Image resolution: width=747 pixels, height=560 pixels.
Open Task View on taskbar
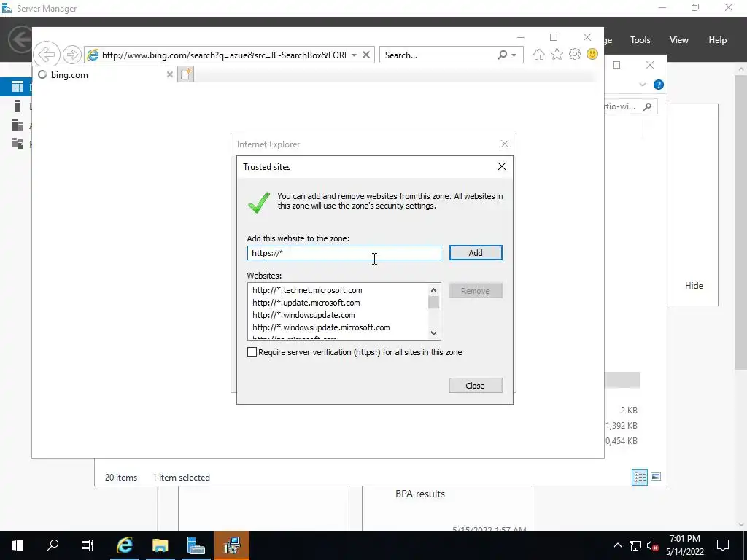click(x=88, y=545)
